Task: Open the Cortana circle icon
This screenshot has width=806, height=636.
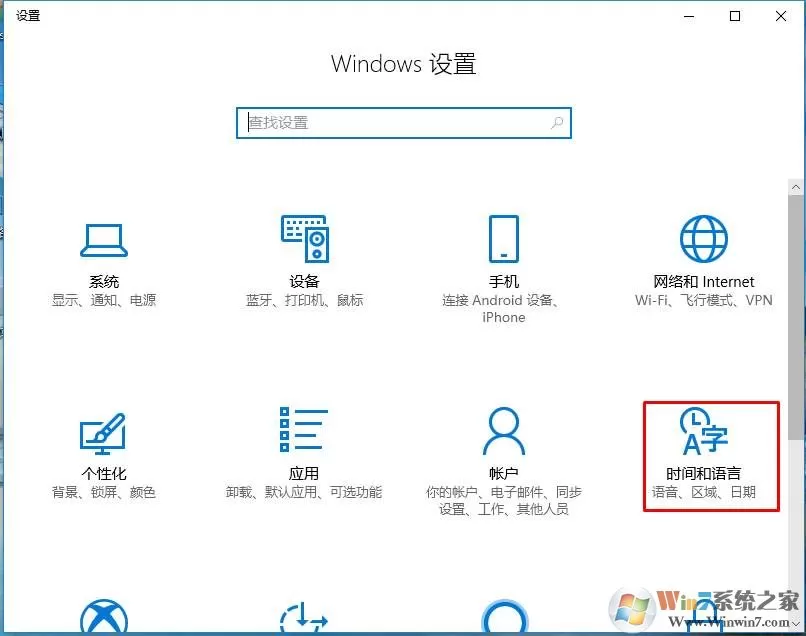Action: point(504,615)
